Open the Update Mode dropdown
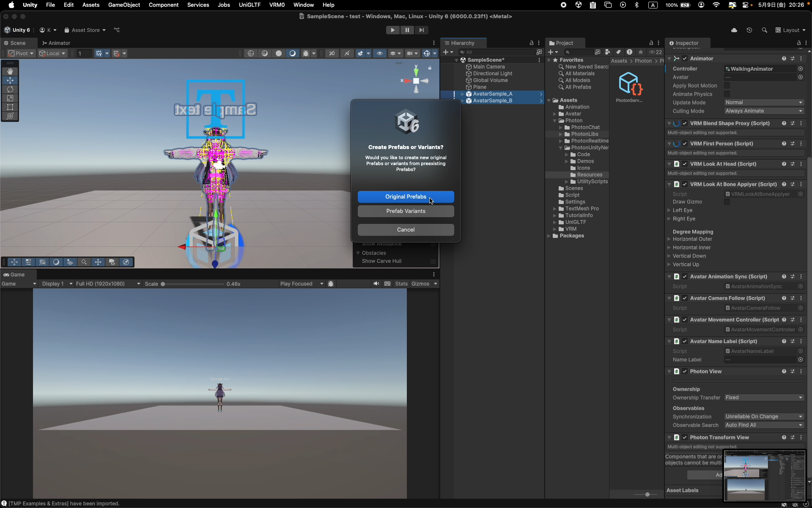The width and height of the screenshot is (812, 508). pyautogui.click(x=764, y=102)
